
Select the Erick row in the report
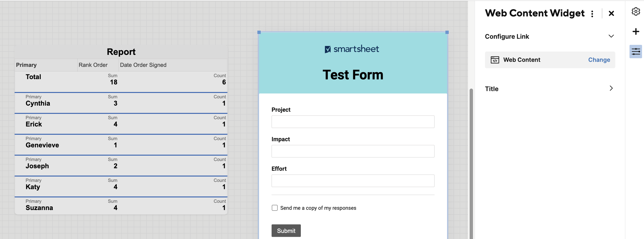click(121, 124)
